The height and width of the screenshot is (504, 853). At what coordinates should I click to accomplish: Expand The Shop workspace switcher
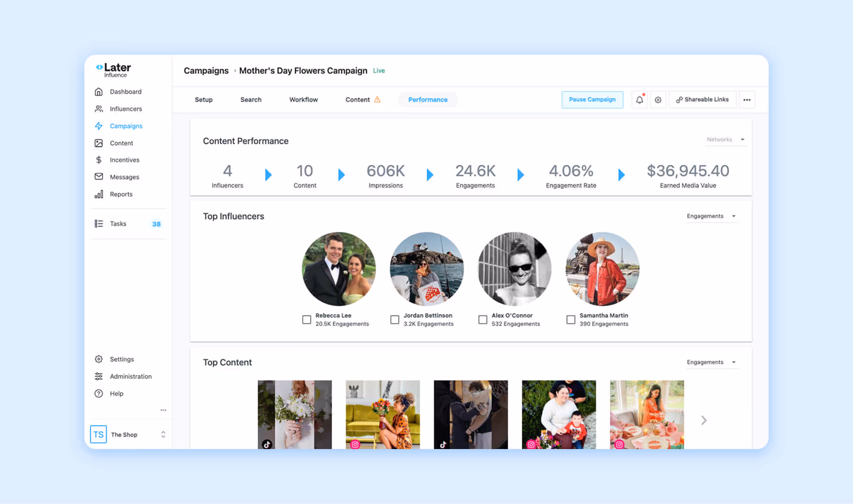click(163, 434)
